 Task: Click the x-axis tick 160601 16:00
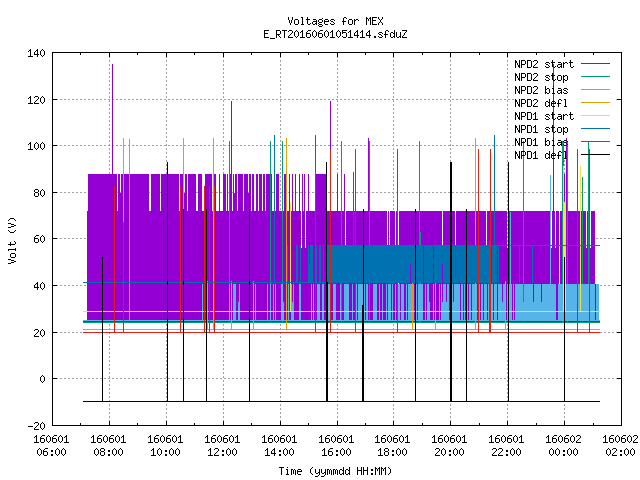pyautogui.click(x=336, y=446)
